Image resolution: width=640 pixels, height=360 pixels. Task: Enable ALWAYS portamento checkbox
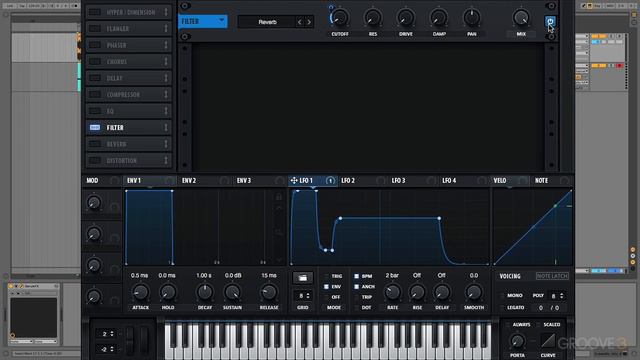click(x=507, y=325)
